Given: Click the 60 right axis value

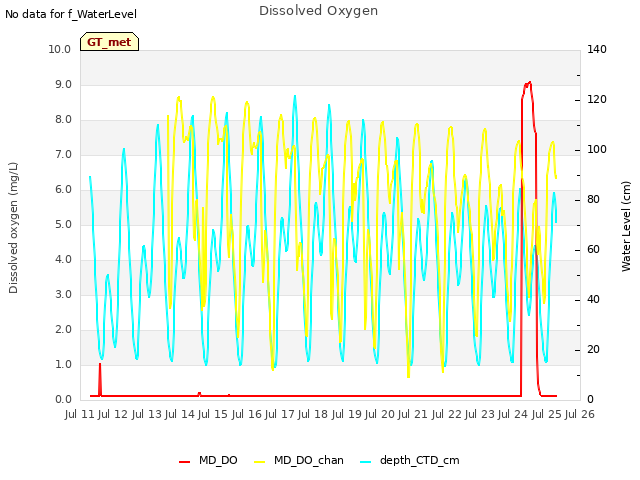Looking at the screenshot, I should point(593,249).
